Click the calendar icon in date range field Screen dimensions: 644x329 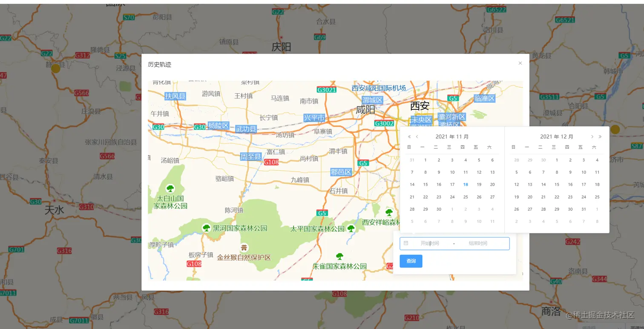(x=406, y=243)
